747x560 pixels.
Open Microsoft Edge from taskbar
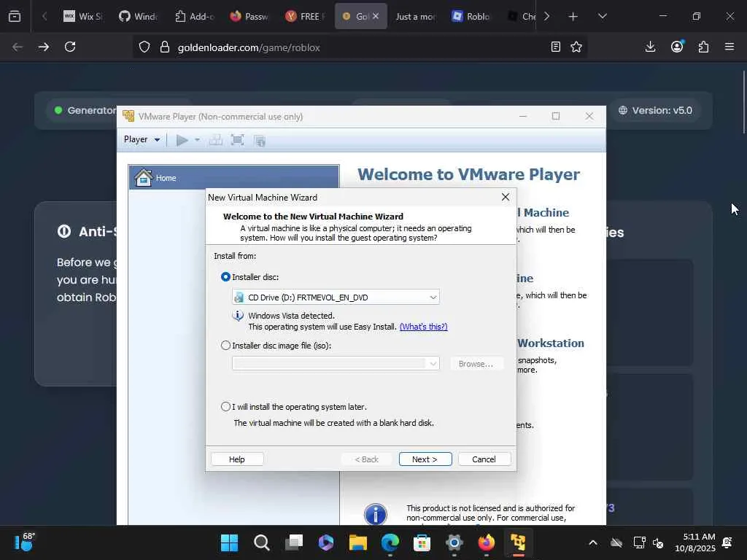click(x=390, y=542)
